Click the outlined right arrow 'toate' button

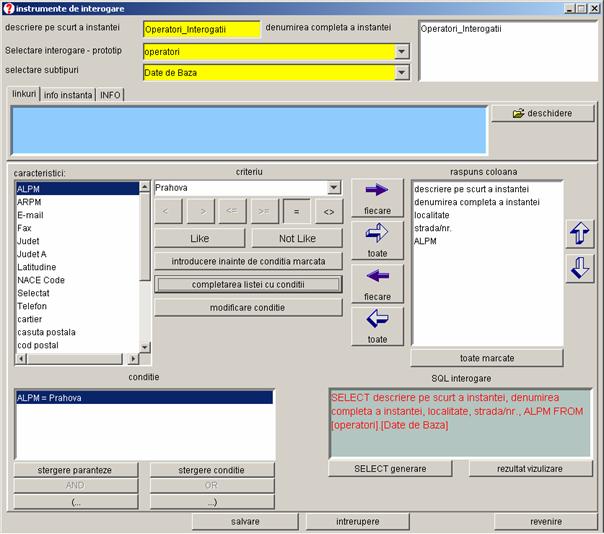coord(376,237)
